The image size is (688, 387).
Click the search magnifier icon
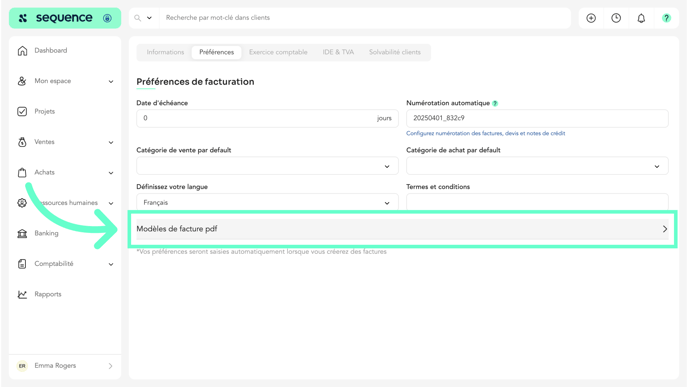point(137,18)
